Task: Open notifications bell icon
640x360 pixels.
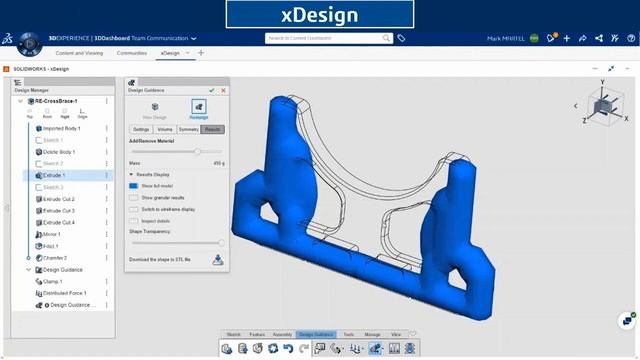Action: click(x=551, y=38)
